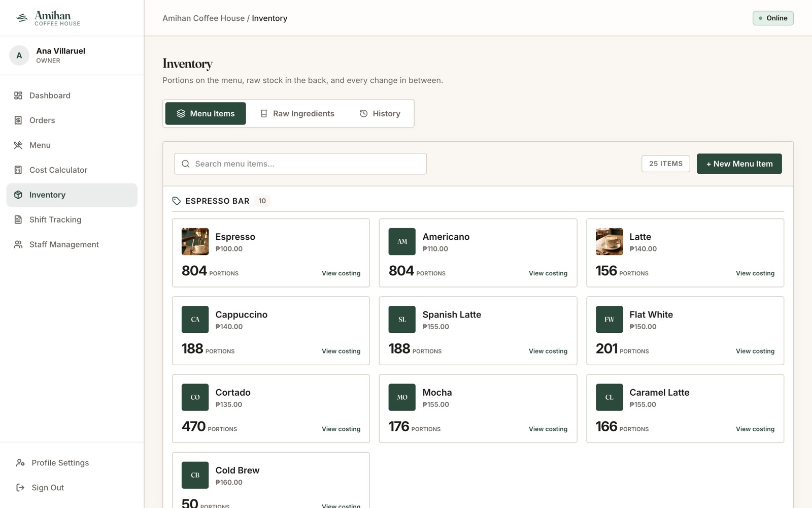812x508 pixels.
Task: Click the New Menu Item button
Action: 739,164
